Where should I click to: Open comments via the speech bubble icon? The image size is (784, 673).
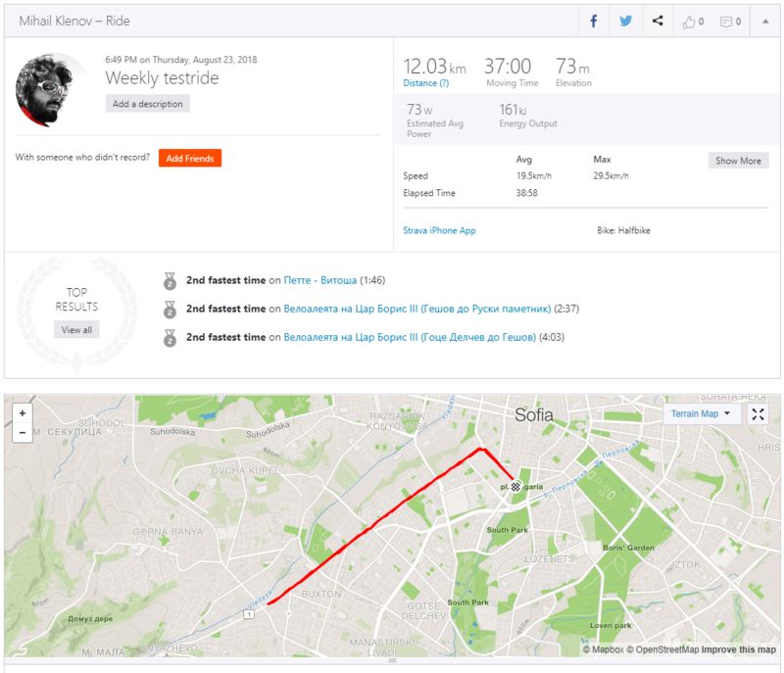pyautogui.click(x=730, y=22)
